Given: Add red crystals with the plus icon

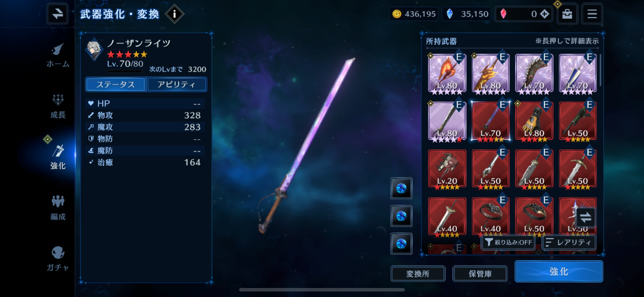Looking at the screenshot, I should 544,14.
